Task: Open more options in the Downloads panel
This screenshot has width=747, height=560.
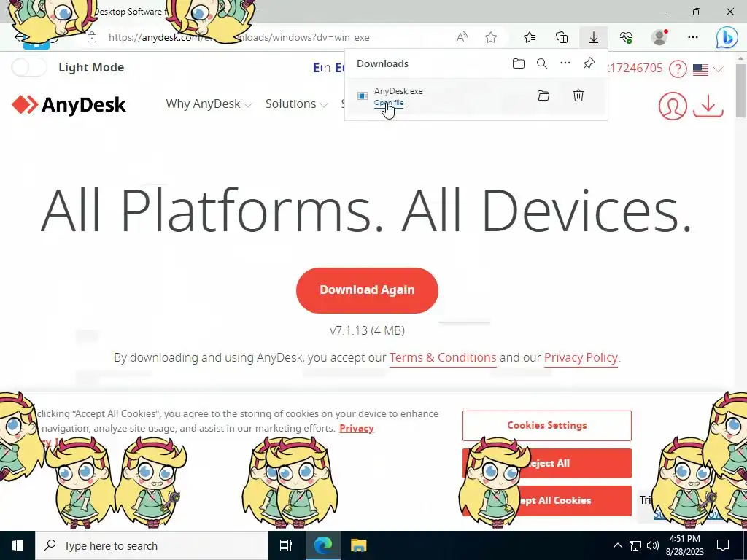Action: tap(565, 63)
